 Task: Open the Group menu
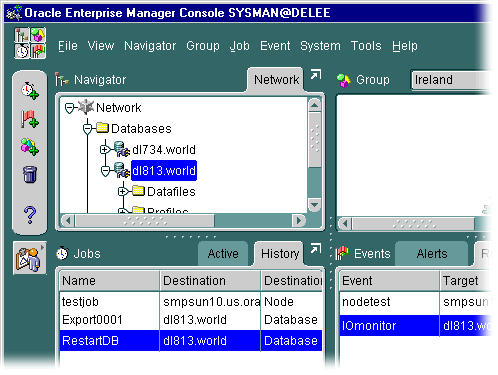(x=203, y=46)
